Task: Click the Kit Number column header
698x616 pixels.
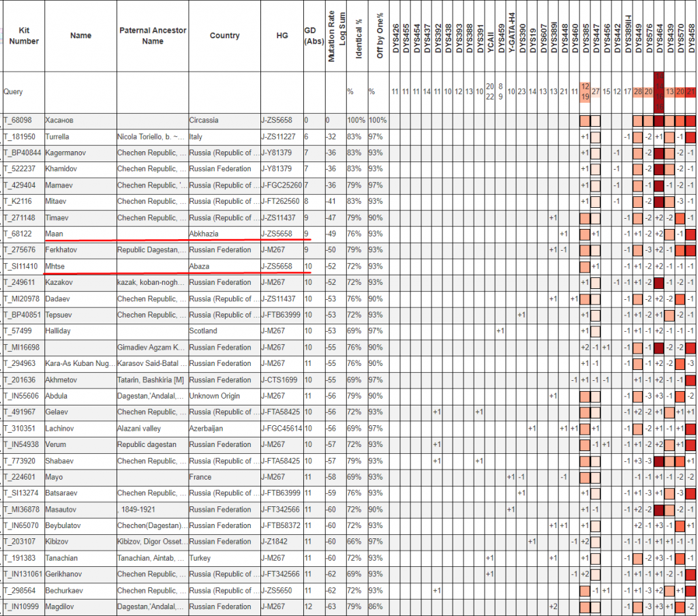Action: tap(24, 35)
